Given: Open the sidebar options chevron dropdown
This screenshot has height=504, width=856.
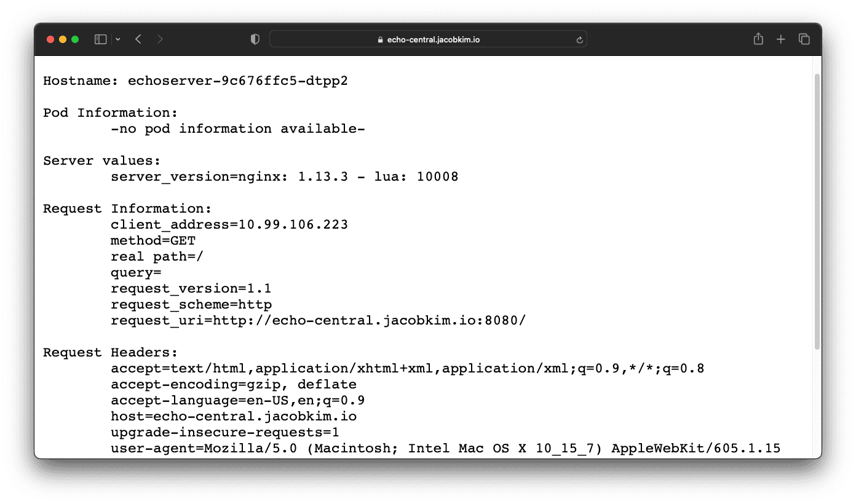Looking at the screenshot, I should click(117, 39).
